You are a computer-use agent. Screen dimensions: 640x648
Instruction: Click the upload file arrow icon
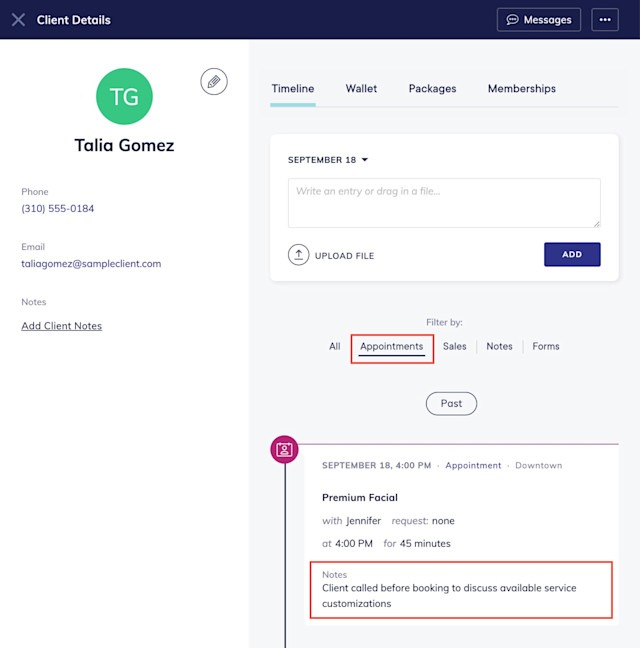pos(298,255)
